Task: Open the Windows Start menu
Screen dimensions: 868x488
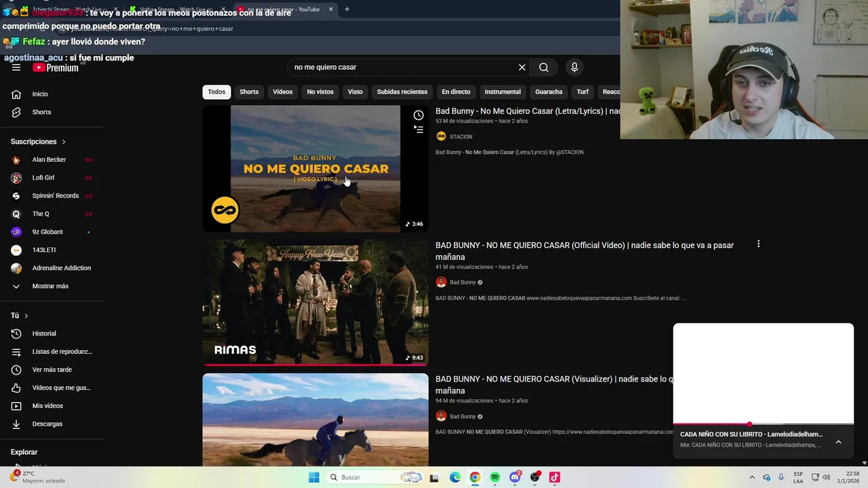Action: click(x=313, y=477)
